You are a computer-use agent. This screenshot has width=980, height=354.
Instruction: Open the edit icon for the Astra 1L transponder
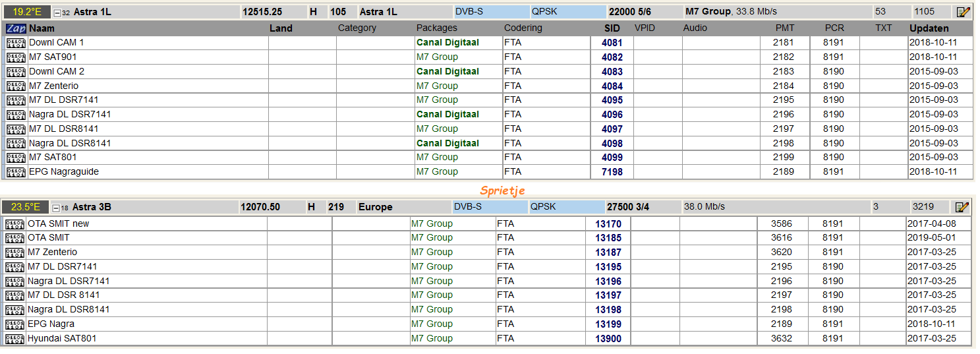pos(963,12)
